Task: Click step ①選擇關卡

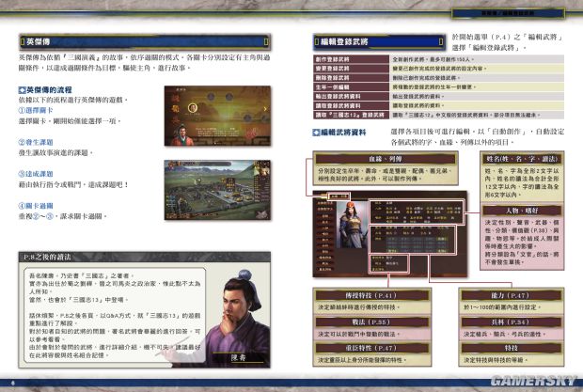Action: tap(36, 111)
